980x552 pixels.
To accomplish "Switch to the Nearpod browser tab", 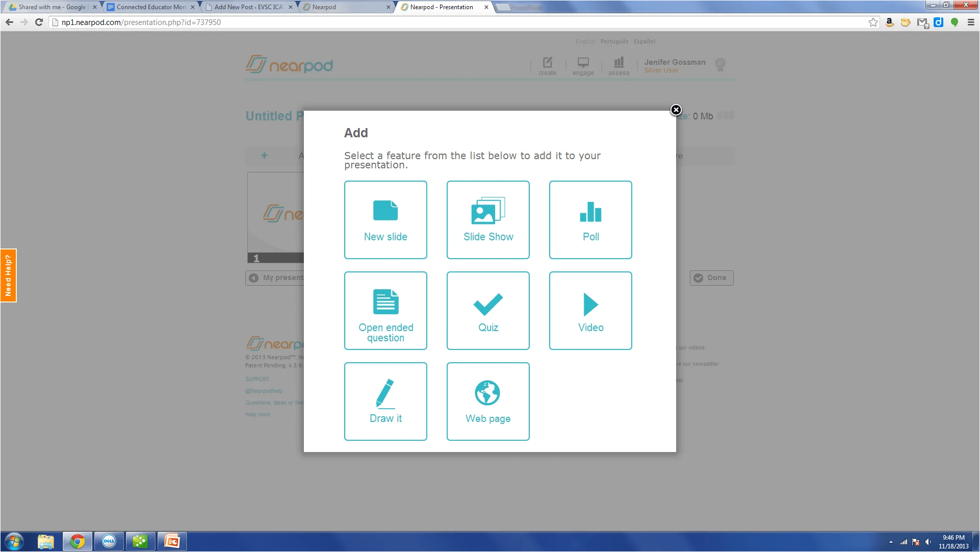I will [x=347, y=7].
